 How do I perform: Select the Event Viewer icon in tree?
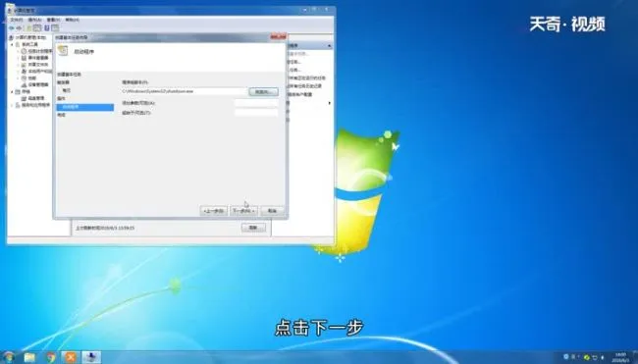(24, 58)
